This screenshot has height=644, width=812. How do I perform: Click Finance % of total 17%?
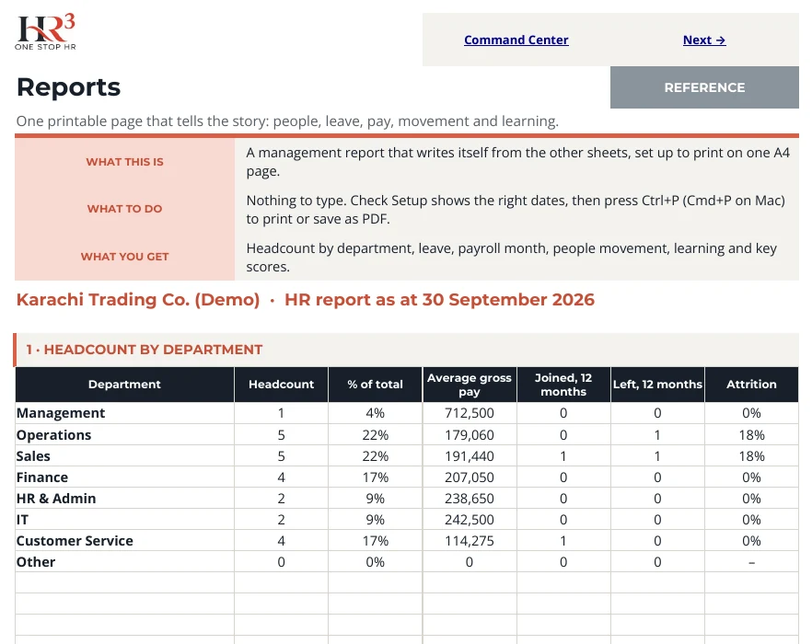tap(375, 477)
